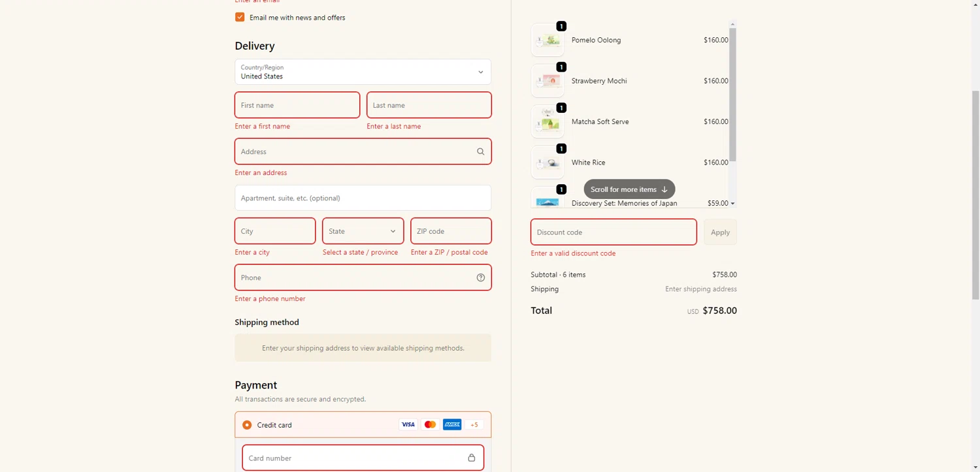
Task: Click the Strawberry Mochi quantity badge
Action: click(561, 67)
